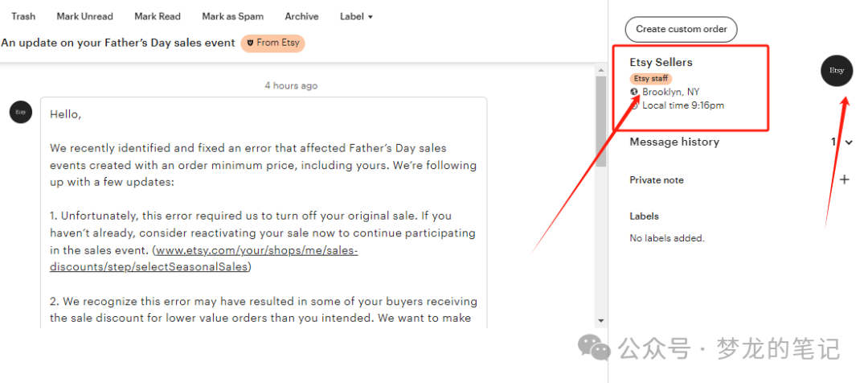Mark as Spam this conversation

coord(232,17)
